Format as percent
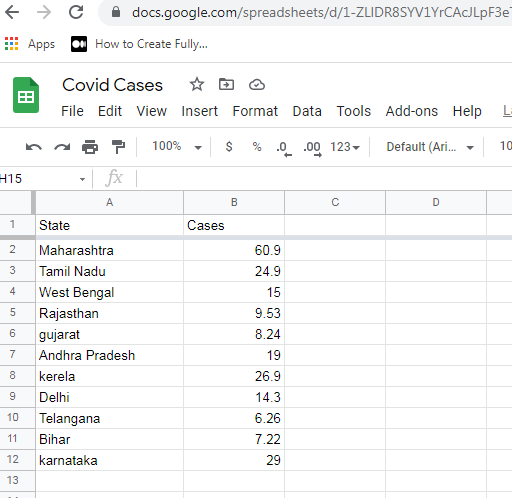The width and height of the screenshot is (512, 498). (257, 147)
